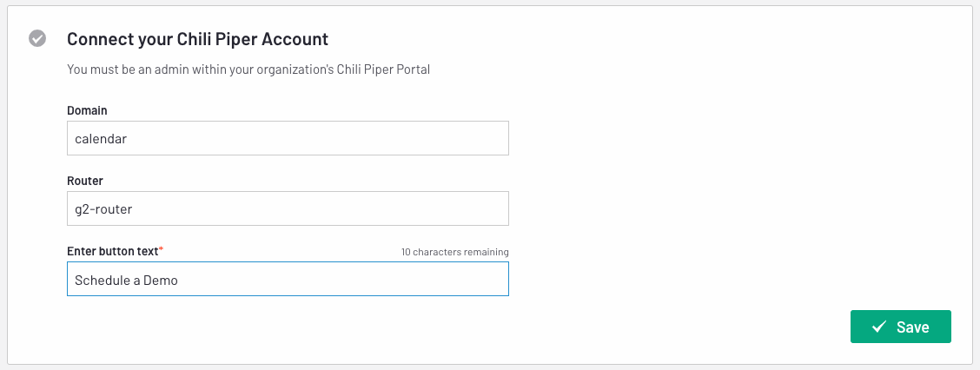Click the admin requirement description text

pyautogui.click(x=248, y=69)
